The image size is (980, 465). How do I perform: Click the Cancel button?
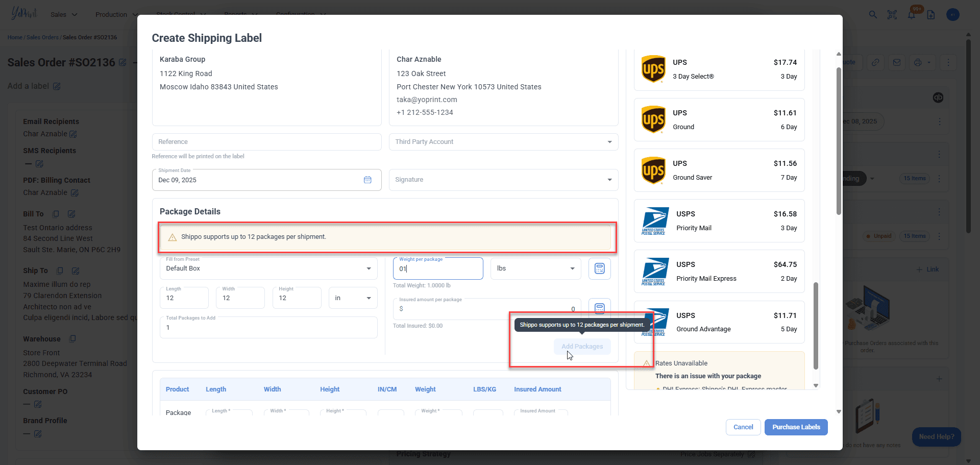[x=743, y=427]
